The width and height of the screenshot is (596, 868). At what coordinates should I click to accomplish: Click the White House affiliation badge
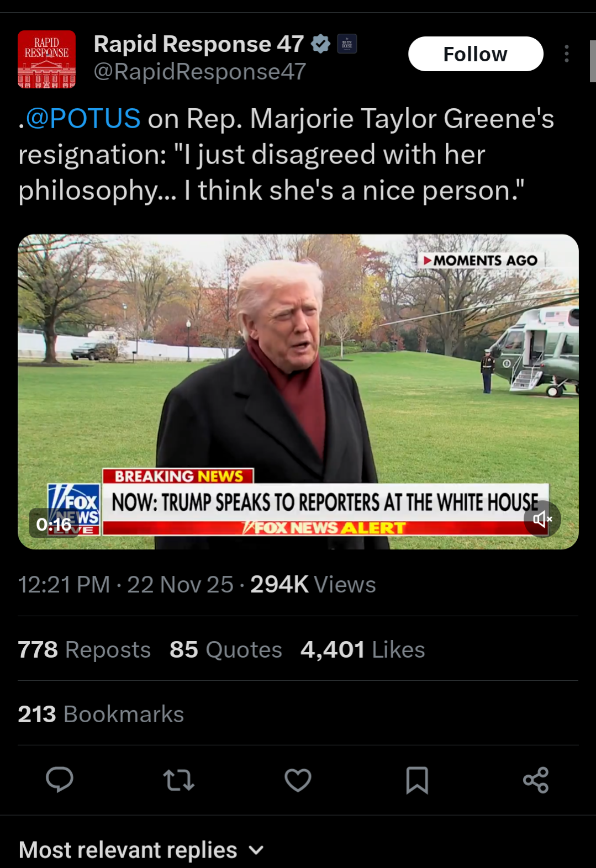coord(347,44)
